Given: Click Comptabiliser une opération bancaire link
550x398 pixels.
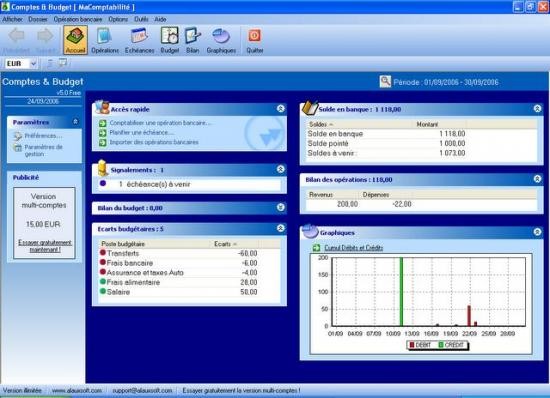Looking at the screenshot, I should [160, 123].
